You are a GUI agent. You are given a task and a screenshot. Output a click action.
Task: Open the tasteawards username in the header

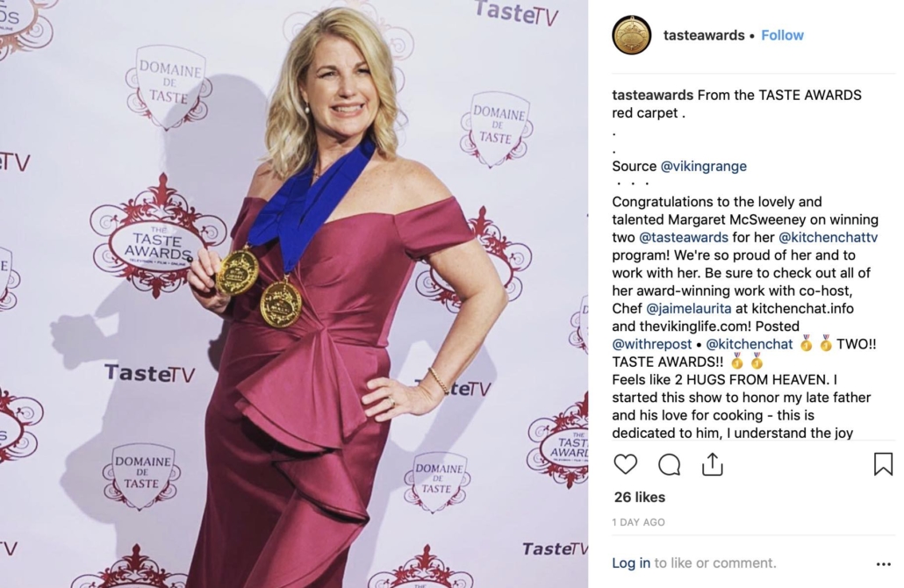point(704,35)
